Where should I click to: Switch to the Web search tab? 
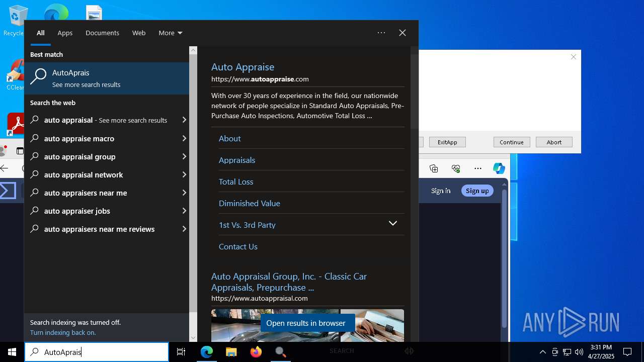pyautogui.click(x=139, y=33)
